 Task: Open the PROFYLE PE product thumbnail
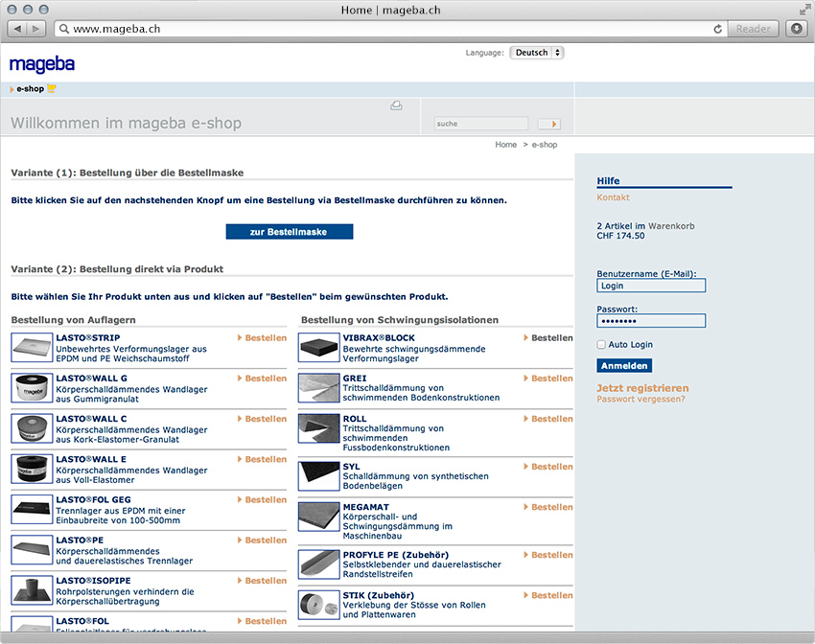click(318, 564)
